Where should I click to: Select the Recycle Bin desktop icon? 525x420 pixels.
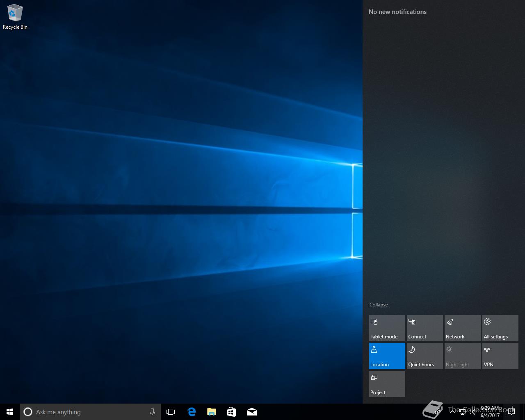15,17
